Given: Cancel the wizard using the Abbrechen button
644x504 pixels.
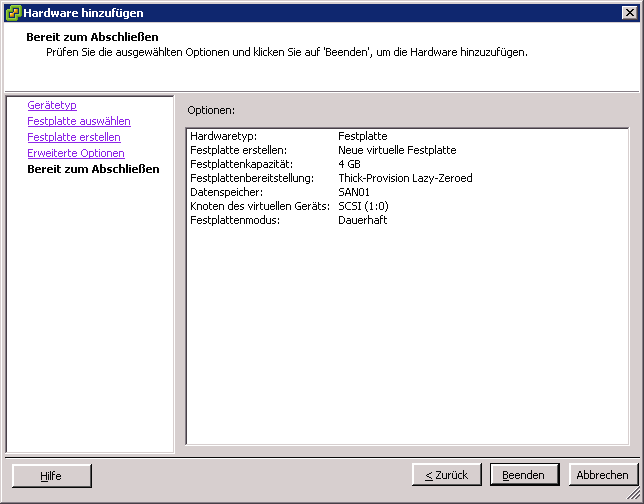Looking at the screenshot, I should click(603, 475).
